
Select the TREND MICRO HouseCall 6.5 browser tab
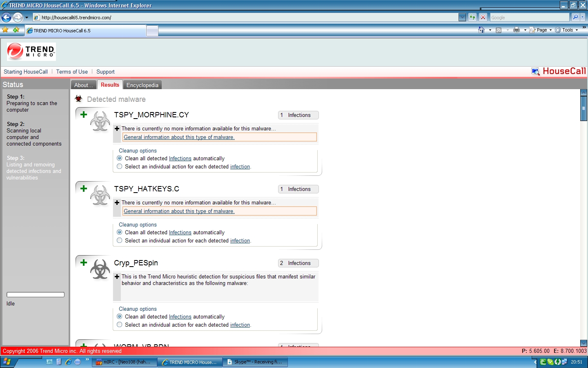85,31
